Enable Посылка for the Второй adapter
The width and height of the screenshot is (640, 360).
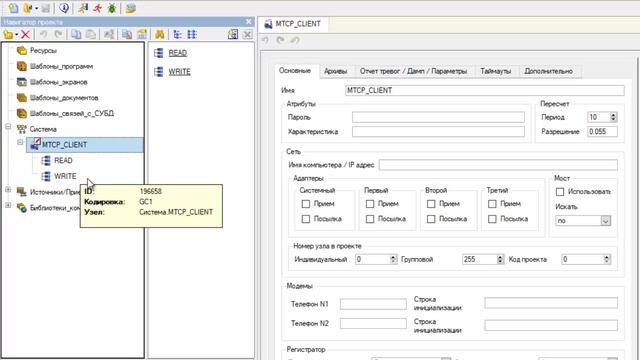pyautogui.click(x=431, y=219)
